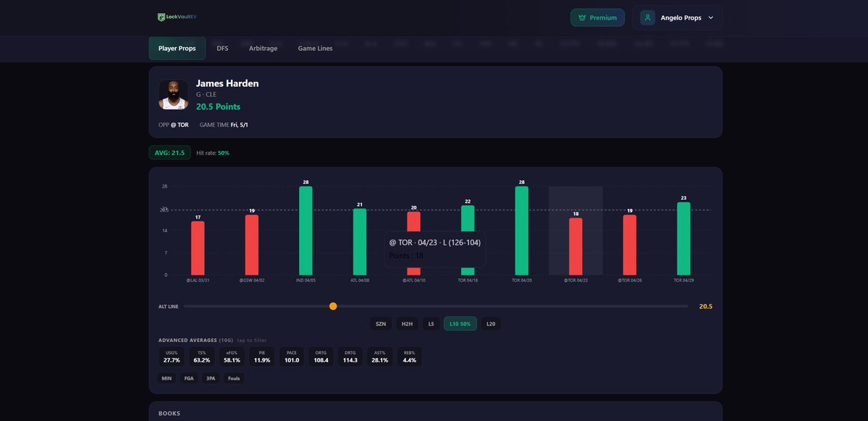Click the alt line slider handle
The width and height of the screenshot is (868, 421).
[x=333, y=307]
